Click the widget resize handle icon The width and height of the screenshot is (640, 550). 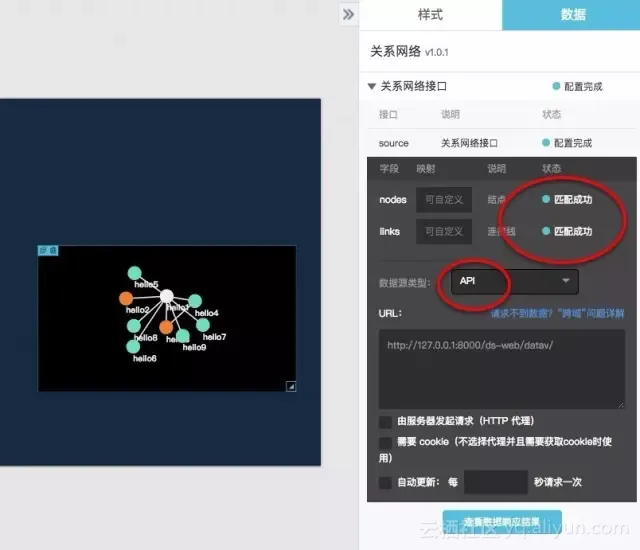point(291,386)
